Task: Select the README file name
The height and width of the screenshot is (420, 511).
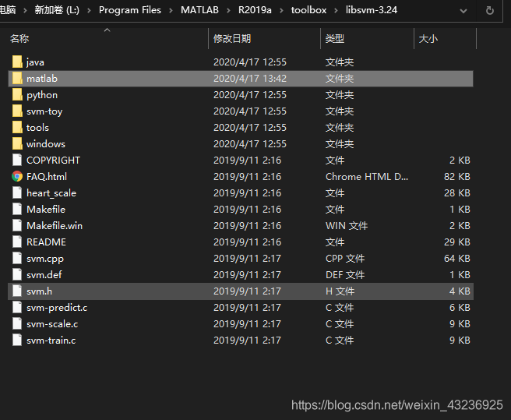Action: [46, 242]
